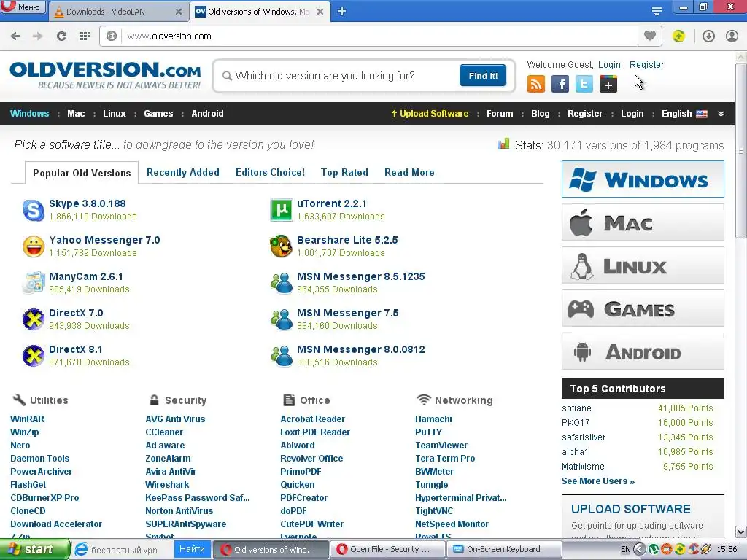Open Games in the navigation bar

point(158,114)
